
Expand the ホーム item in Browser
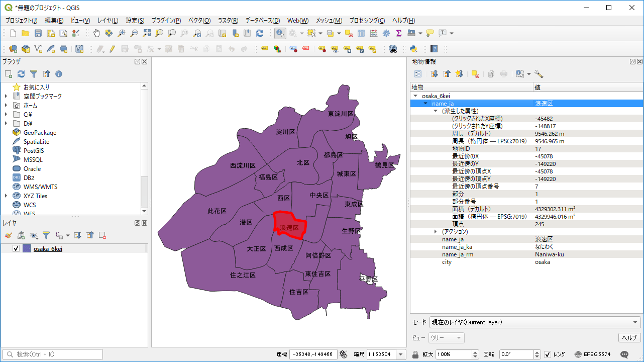coord(6,106)
